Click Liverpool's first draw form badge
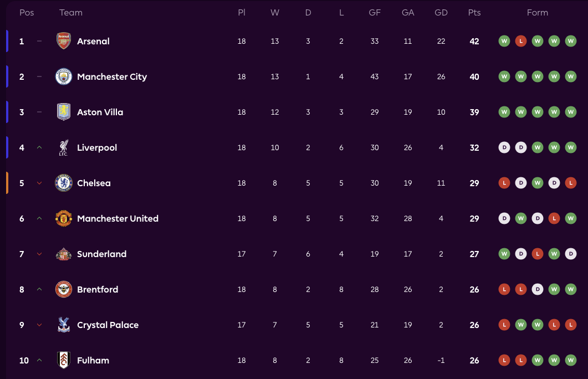Image resolution: width=588 pixels, height=379 pixels. pos(504,147)
